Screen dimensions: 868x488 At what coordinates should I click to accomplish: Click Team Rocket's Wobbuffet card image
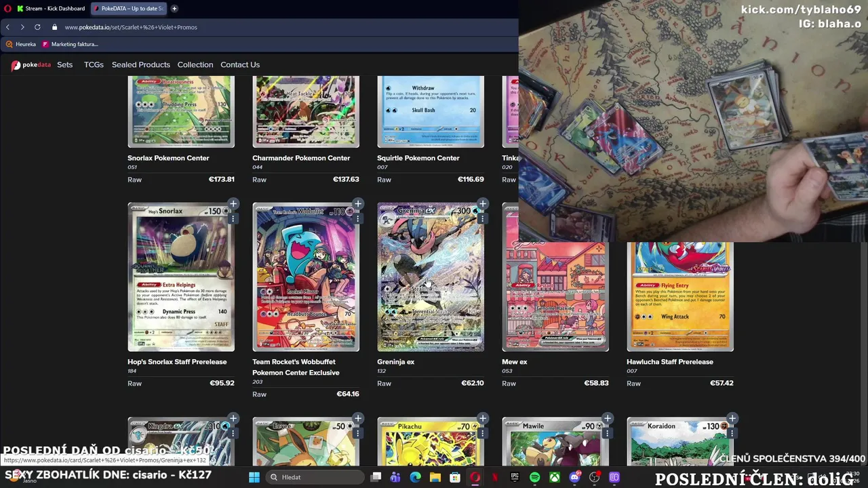pyautogui.click(x=306, y=277)
